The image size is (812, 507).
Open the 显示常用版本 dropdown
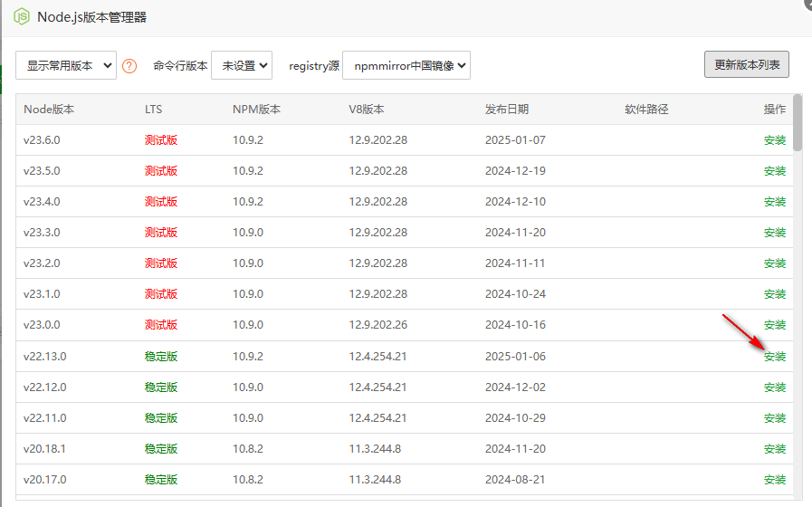coord(66,65)
